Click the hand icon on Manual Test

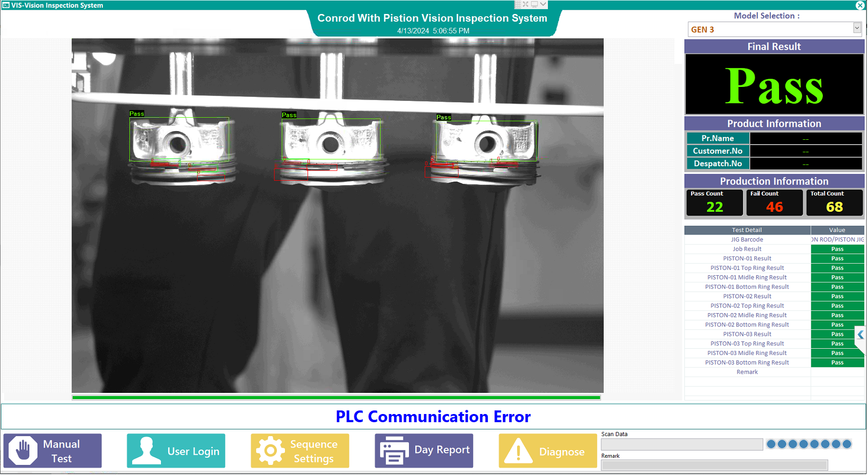(x=23, y=451)
